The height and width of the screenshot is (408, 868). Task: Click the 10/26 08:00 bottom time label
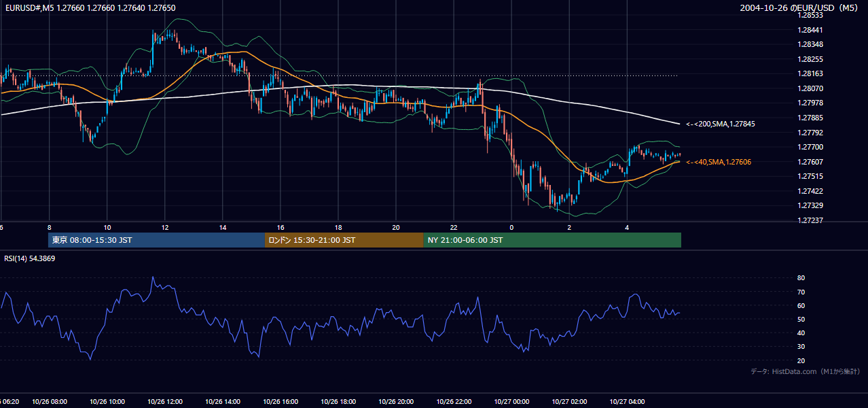[50, 402]
